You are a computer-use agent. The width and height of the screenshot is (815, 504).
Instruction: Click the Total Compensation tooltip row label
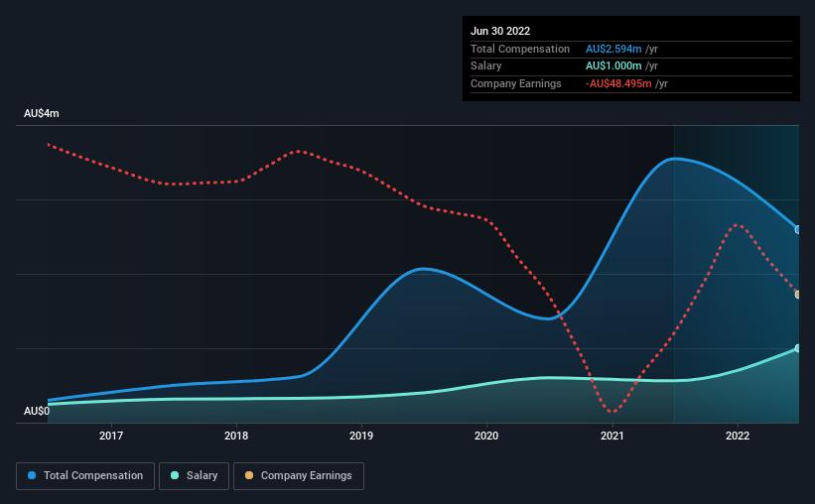pyautogui.click(x=520, y=49)
